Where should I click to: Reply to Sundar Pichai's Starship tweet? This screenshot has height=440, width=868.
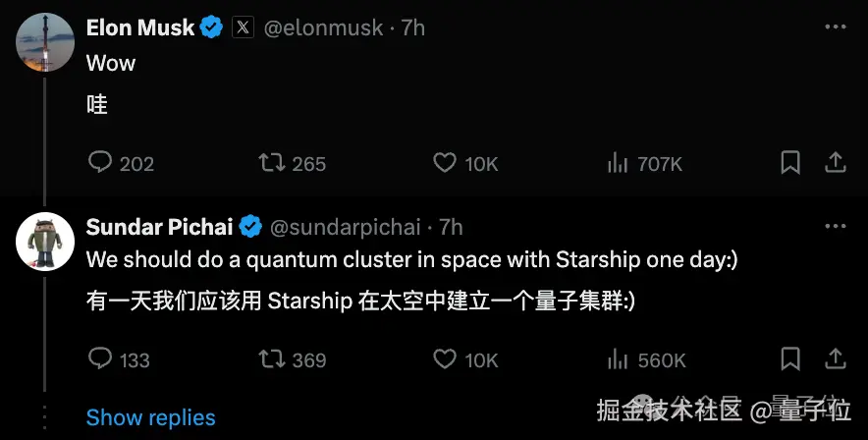pyautogui.click(x=101, y=359)
